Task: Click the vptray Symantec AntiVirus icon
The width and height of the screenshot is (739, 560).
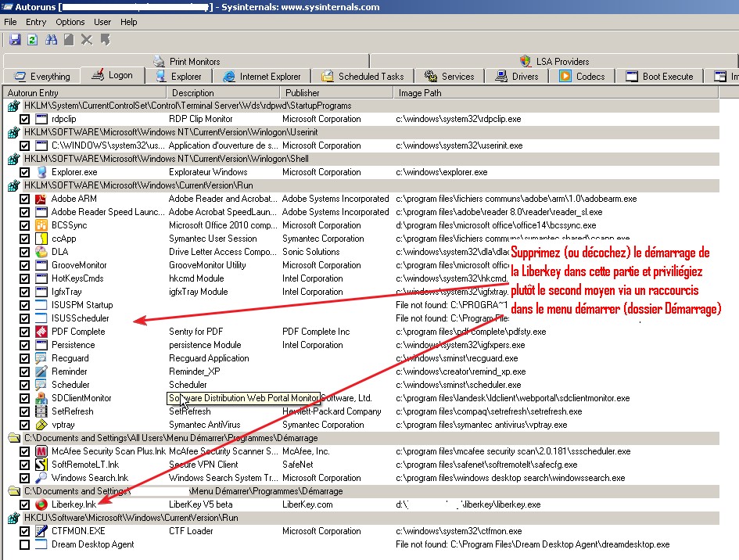Action: [41, 425]
